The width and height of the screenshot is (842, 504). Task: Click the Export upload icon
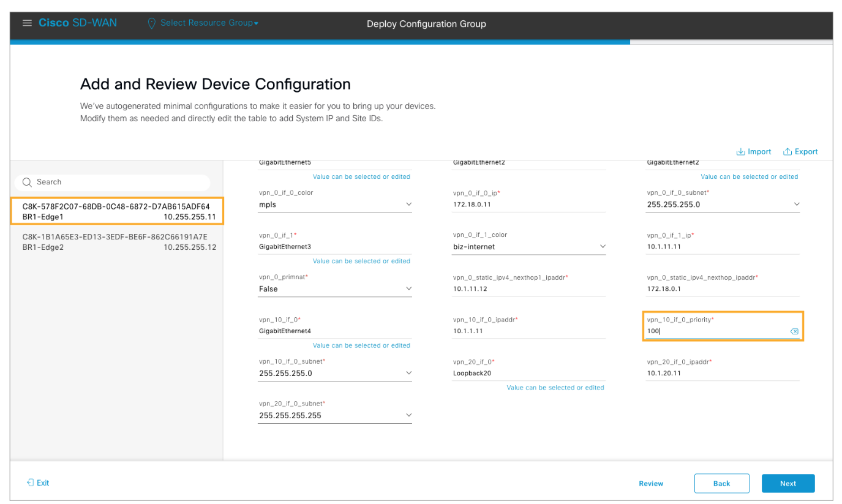787,152
